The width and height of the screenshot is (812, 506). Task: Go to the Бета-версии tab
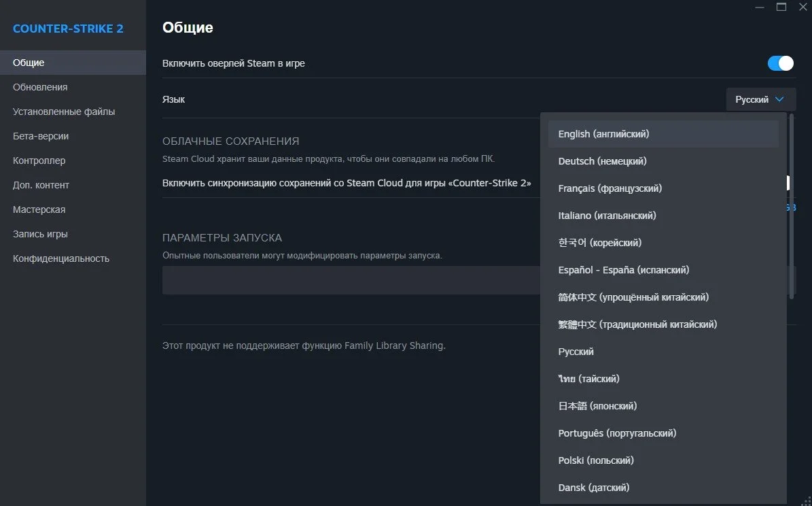point(73,136)
